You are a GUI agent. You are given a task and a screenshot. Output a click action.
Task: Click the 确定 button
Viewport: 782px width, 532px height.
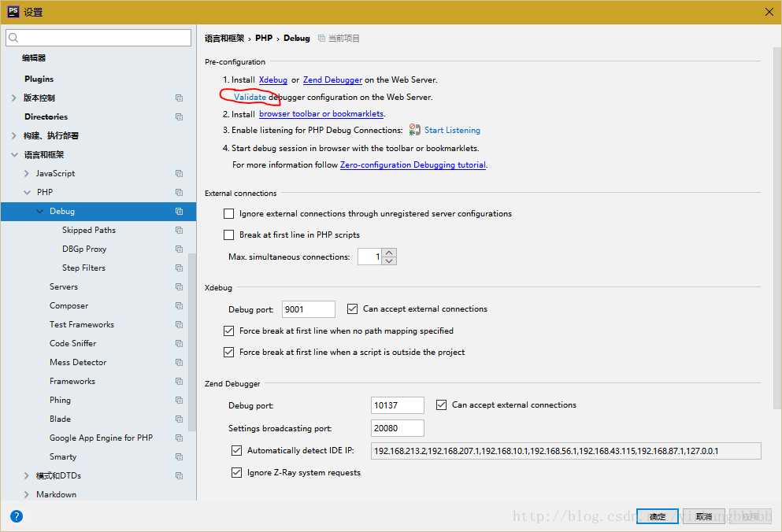[658, 516]
